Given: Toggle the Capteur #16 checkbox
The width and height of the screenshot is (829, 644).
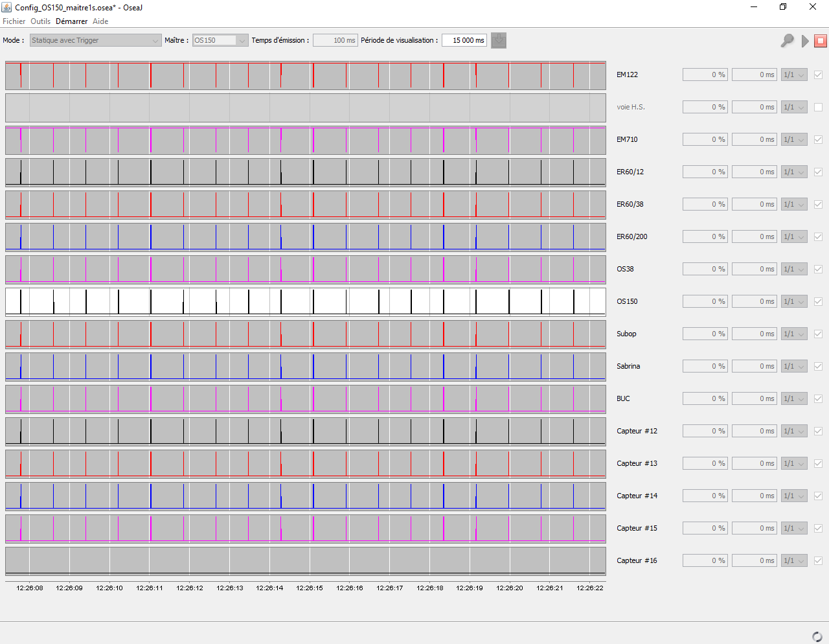Looking at the screenshot, I should [x=818, y=560].
